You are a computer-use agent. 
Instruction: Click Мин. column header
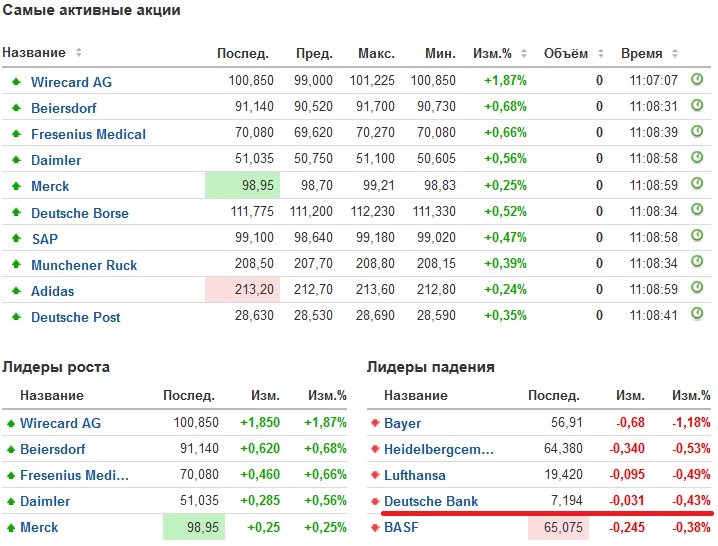pyautogui.click(x=441, y=54)
